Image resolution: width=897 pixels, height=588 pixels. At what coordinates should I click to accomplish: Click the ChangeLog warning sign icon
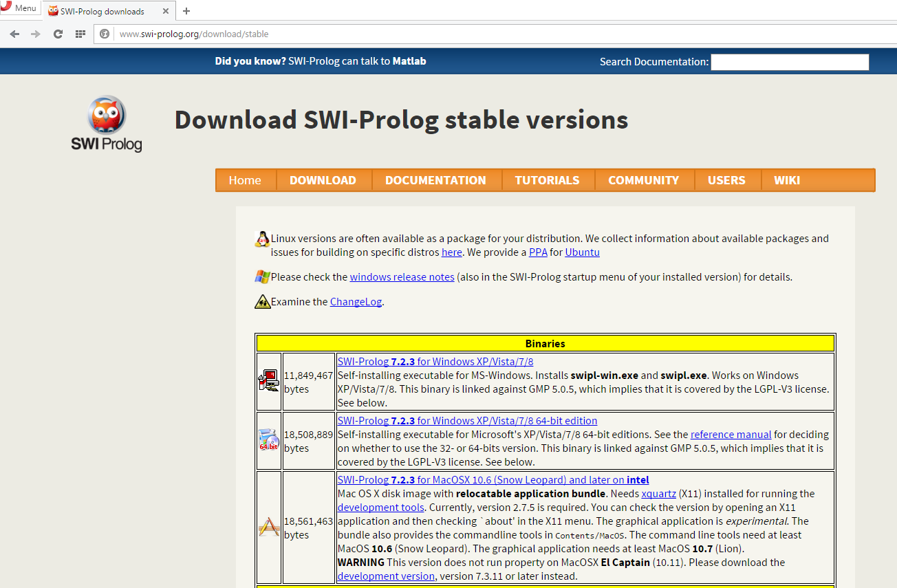click(262, 301)
